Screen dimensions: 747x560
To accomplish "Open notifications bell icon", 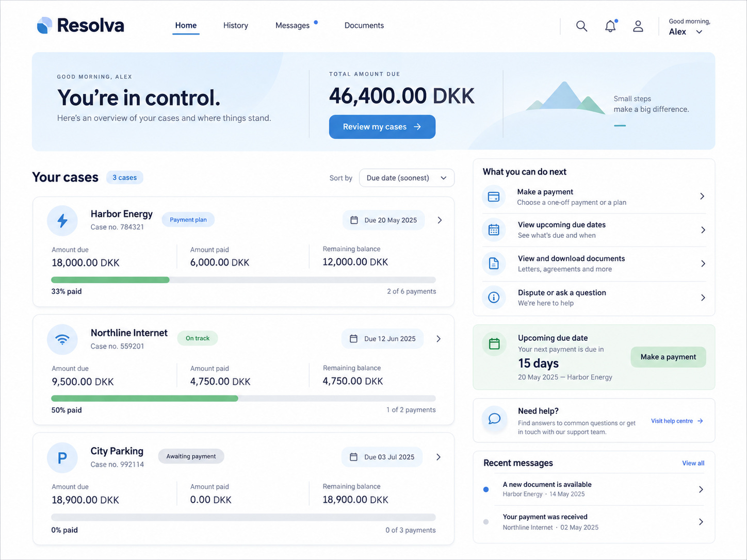I will (610, 26).
